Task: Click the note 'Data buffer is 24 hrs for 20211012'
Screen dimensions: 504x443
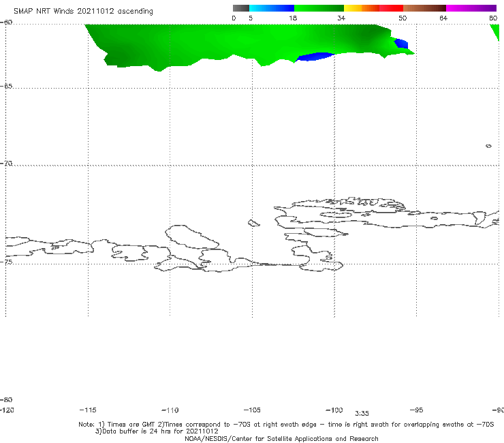Action: pyautogui.click(x=157, y=431)
